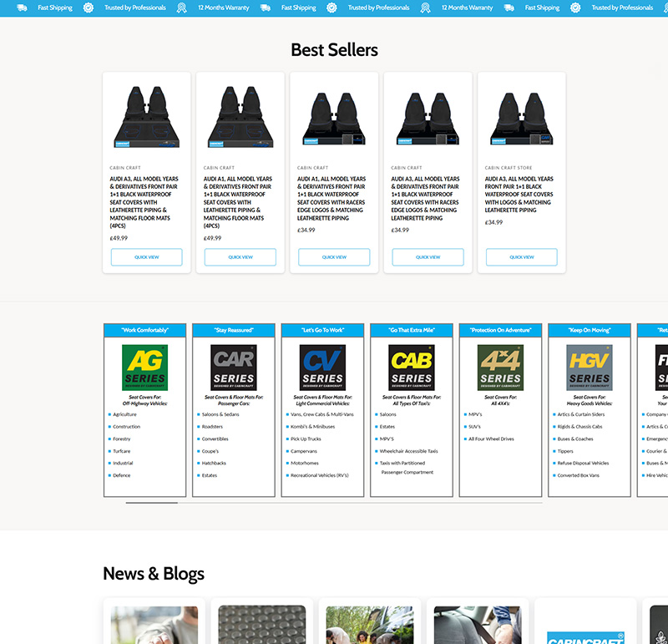The width and height of the screenshot is (668, 644).
Task: Click "SUV's" in 4x4 Series list
Action: point(474,427)
